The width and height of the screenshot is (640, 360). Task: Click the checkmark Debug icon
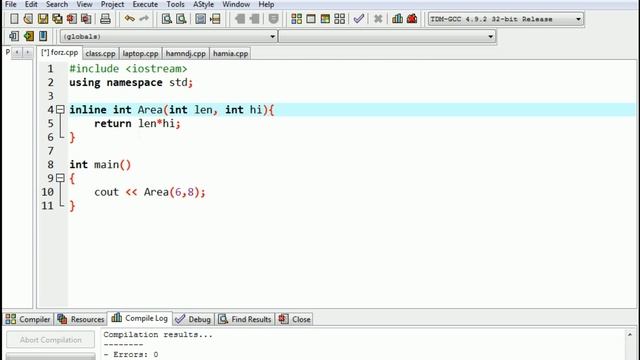359,19
